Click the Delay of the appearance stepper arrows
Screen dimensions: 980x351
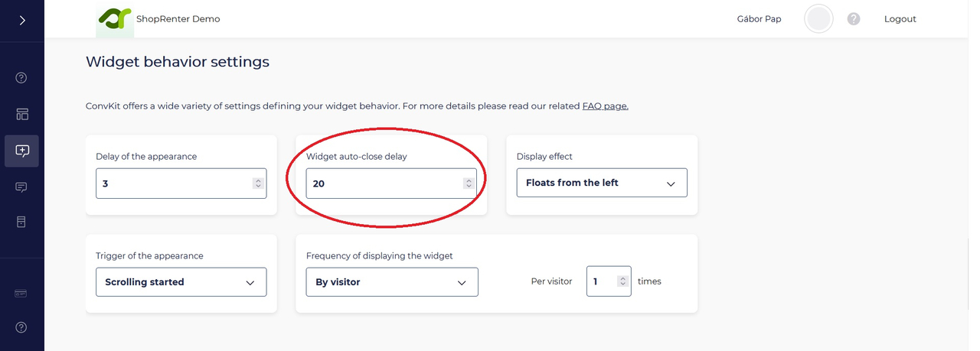(x=258, y=184)
